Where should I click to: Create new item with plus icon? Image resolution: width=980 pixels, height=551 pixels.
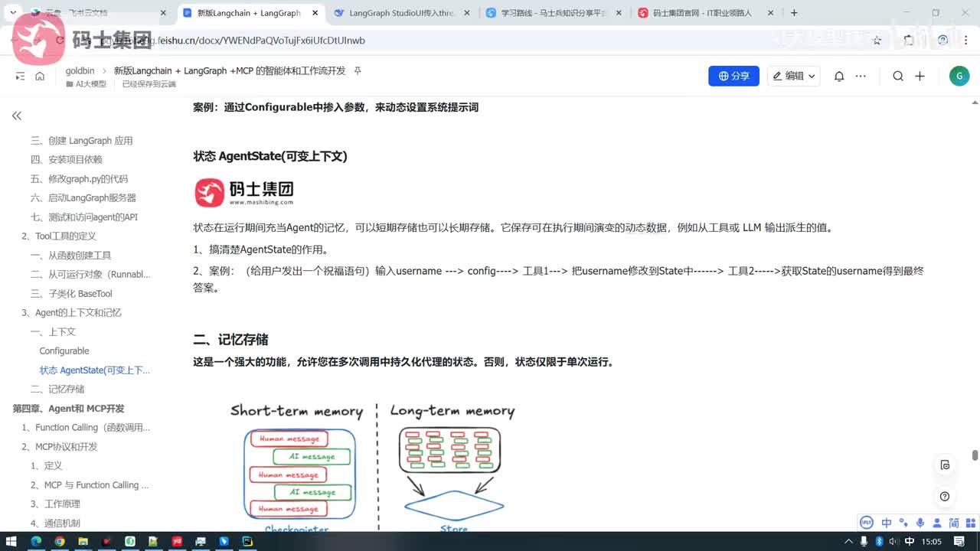(x=920, y=76)
